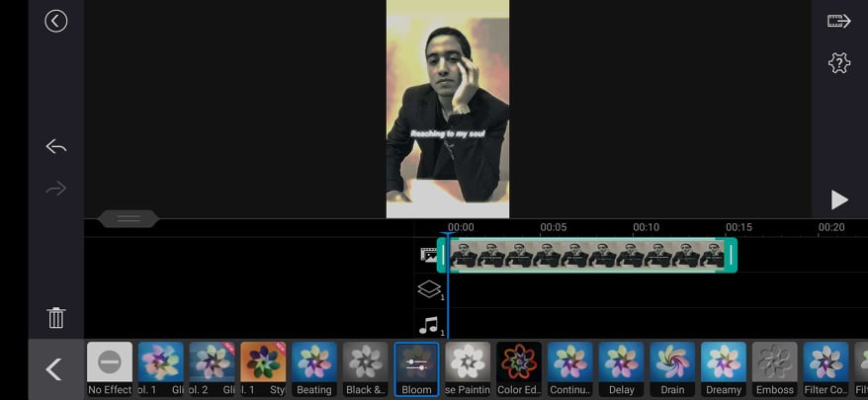This screenshot has width=868, height=400.
Task: Choose No Effect
Action: click(x=110, y=369)
